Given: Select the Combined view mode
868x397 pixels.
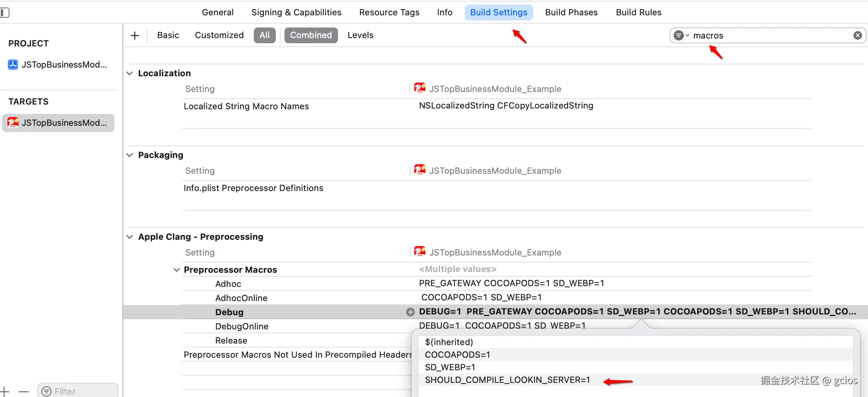Looking at the screenshot, I should click(x=311, y=35).
